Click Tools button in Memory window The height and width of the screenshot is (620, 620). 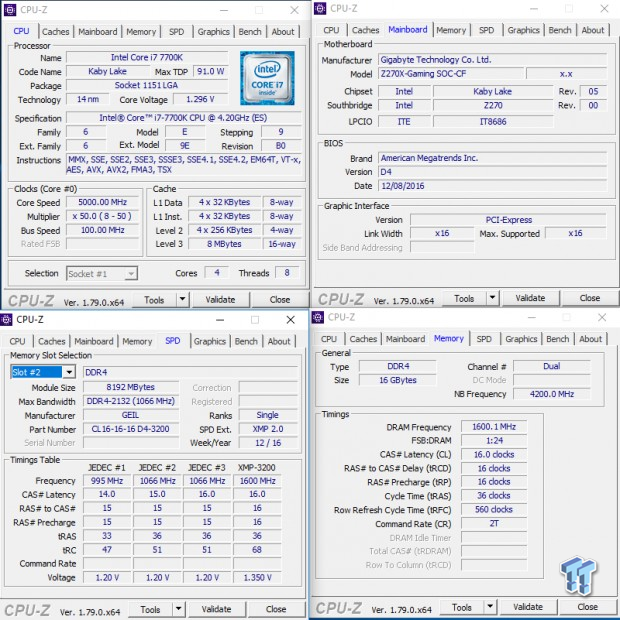(x=462, y=607)
